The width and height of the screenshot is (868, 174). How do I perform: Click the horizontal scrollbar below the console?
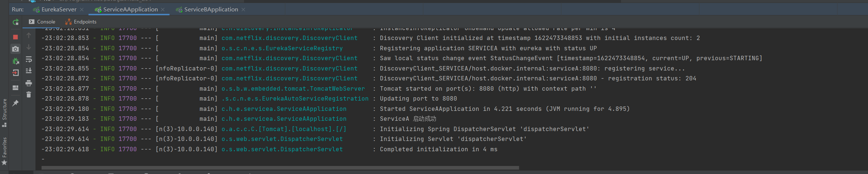pyautogui.click(x=280, y=168)
